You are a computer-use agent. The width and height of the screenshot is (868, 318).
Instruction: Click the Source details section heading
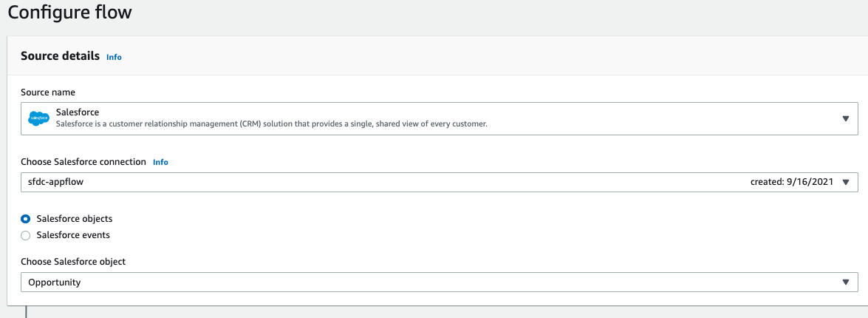pos(60,56)
